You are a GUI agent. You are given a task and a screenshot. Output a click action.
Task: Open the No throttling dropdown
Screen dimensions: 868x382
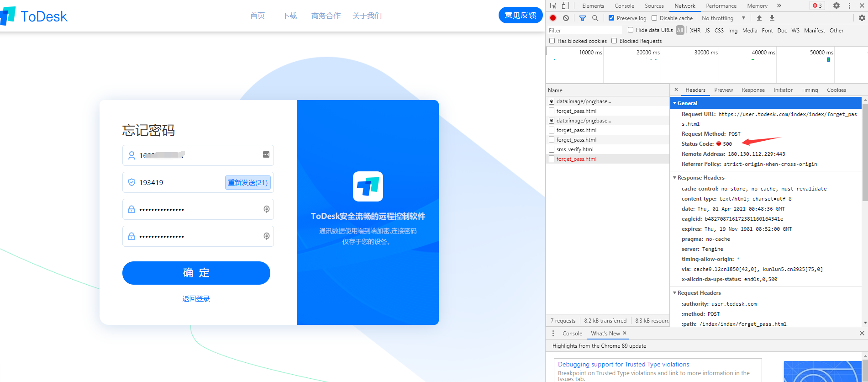point(723,18)
